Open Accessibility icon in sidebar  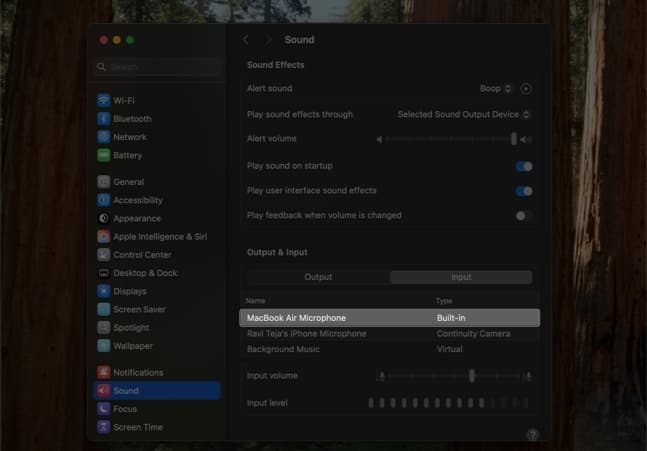tap(104, 200)
